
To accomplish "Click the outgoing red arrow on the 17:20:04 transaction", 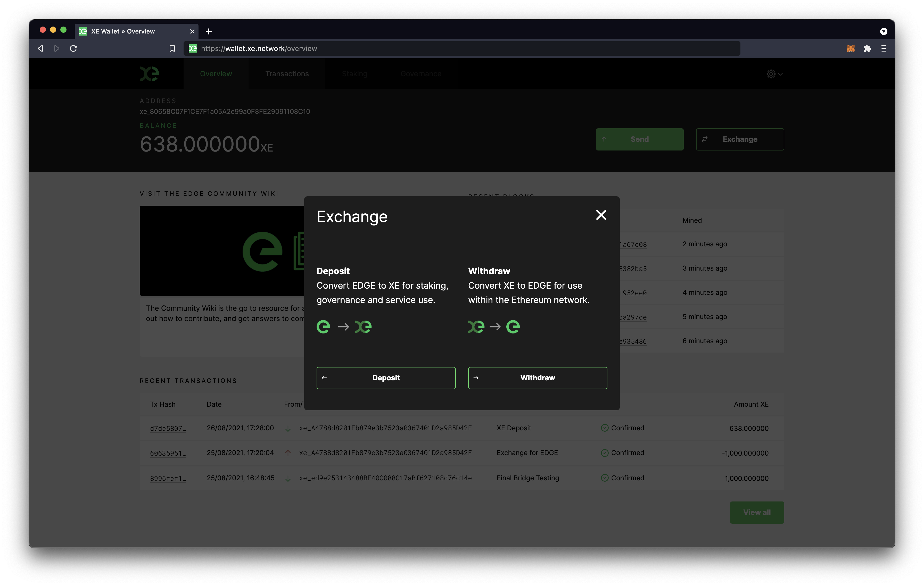I will [x=288, y=453].
